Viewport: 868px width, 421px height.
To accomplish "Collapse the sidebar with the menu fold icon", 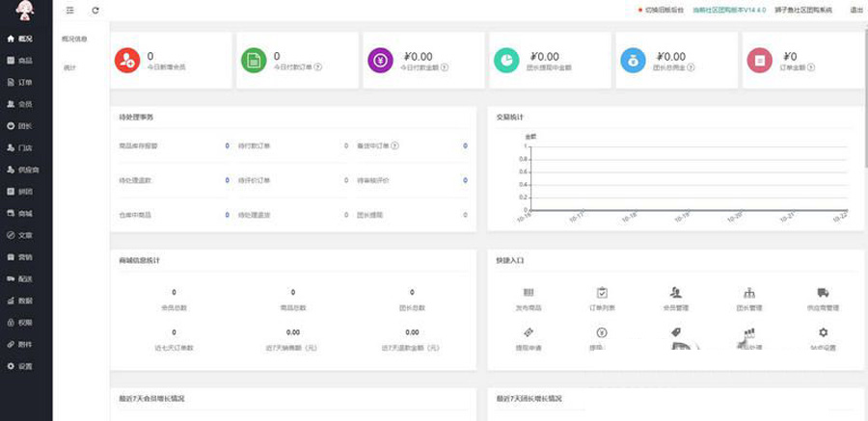I will (69, 10).
